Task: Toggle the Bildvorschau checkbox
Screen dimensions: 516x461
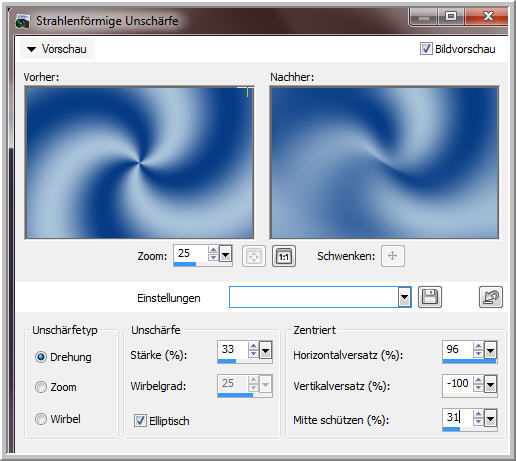Action: click(426, 49)
